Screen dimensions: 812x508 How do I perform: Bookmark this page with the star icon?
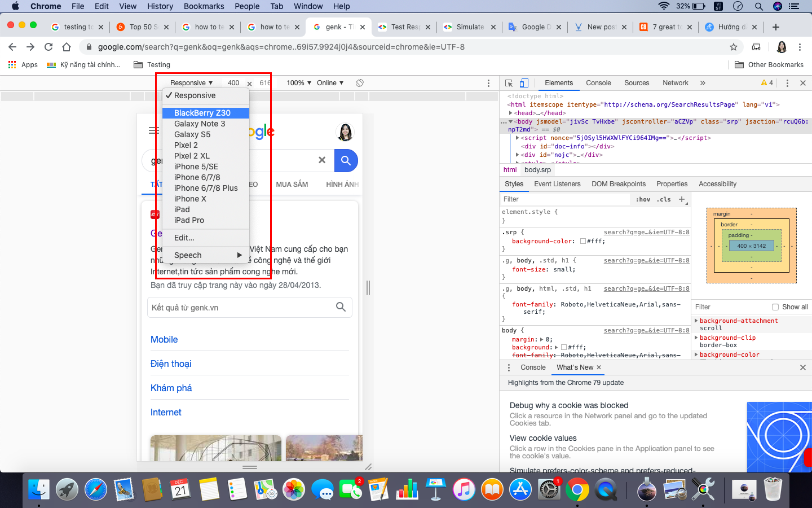point(734,47)
